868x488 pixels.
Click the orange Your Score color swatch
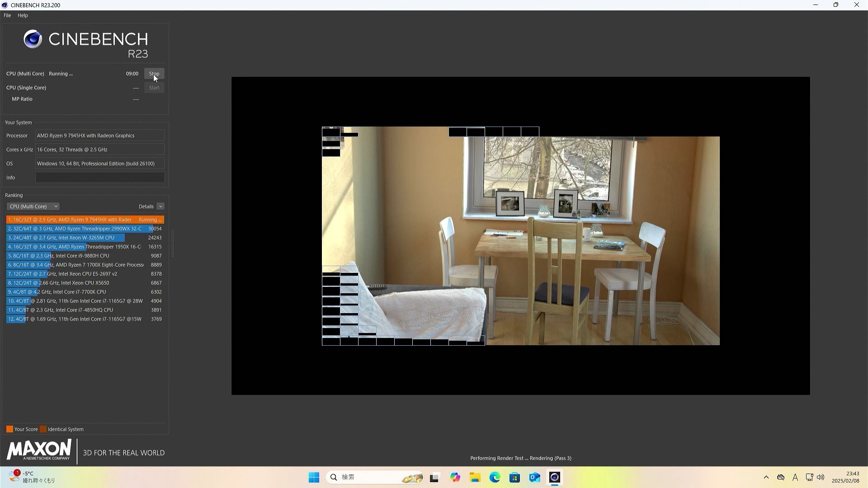(9, 429)
